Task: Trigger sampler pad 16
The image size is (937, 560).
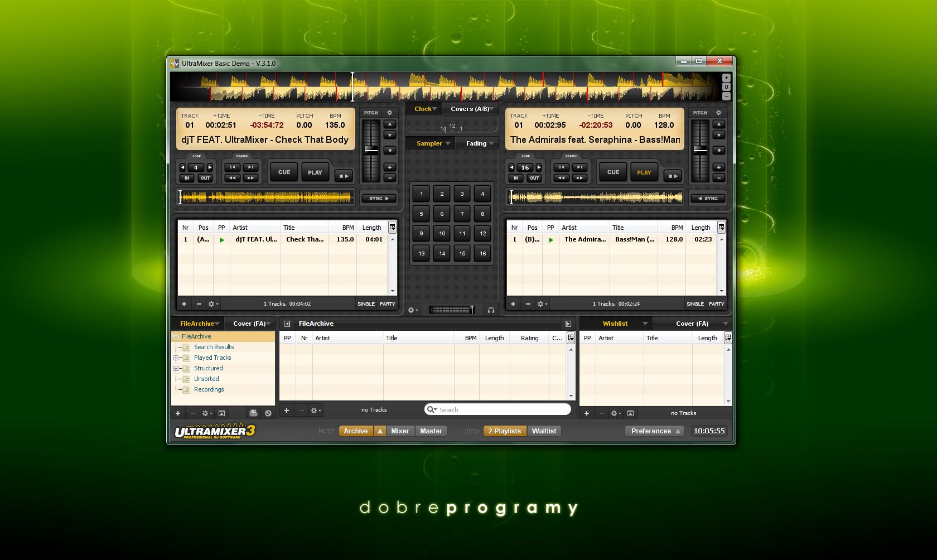Action: tap(483, 253)
